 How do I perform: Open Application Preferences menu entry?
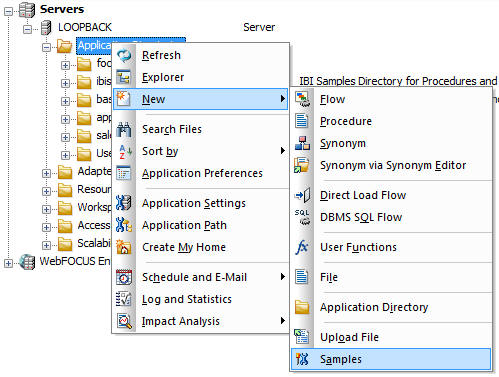click(x=200, y=173)
